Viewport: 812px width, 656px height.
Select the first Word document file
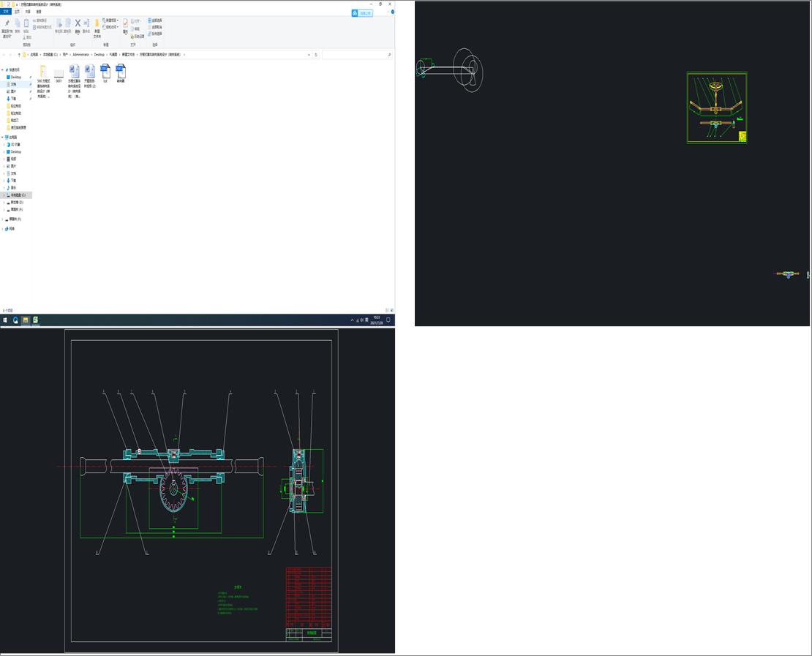coord(75,80)
